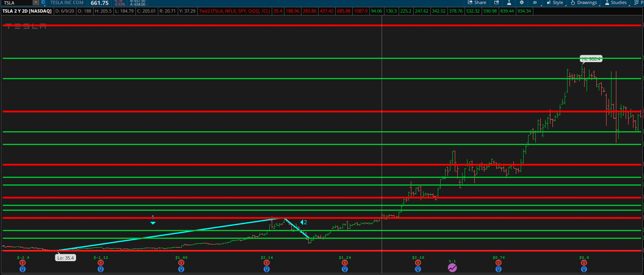The width and height of the screenshot is (644, 275).
Task: Click the Test2 study label in header
Action: click(235, 11)
